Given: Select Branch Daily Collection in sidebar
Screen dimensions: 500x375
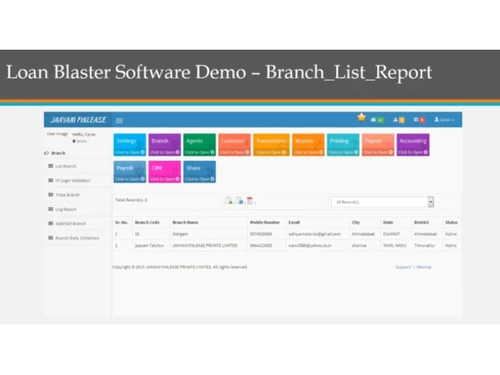Looking at the screenshot, I should pos(77,238).
